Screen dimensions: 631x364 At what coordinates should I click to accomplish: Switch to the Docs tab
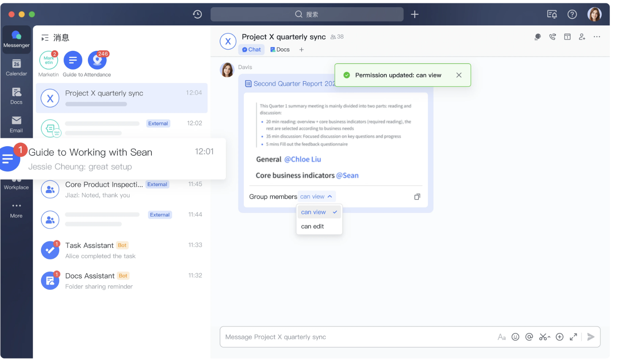pos(280,50)
